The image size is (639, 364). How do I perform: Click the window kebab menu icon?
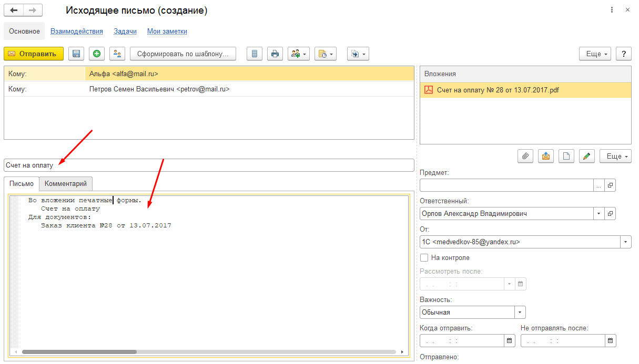coord(612,11)
